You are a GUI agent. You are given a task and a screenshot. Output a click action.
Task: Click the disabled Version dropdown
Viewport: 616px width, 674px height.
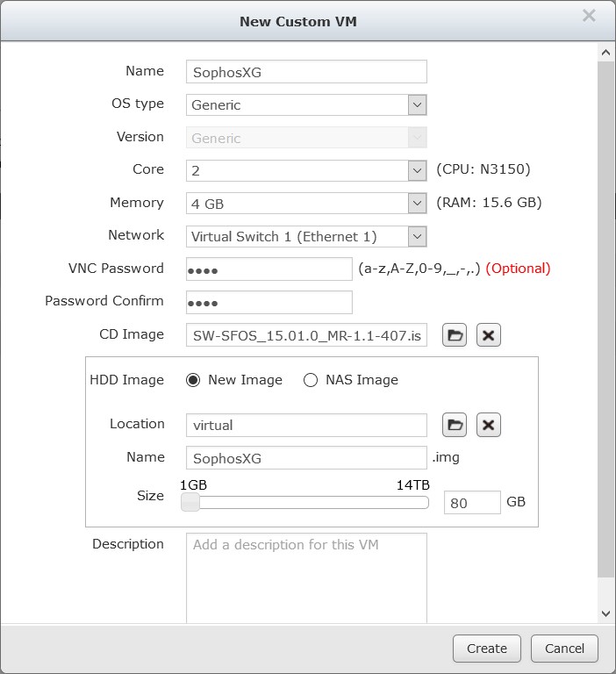click(306, 138)
